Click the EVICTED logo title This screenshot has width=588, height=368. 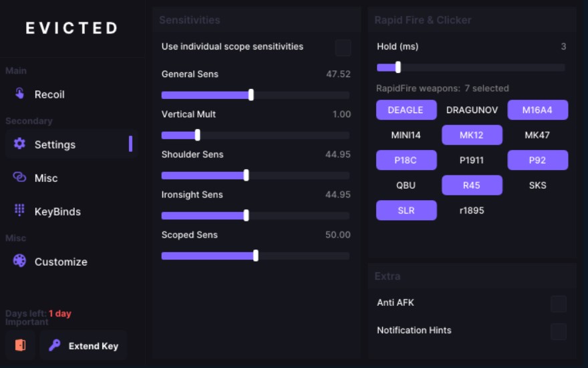pos(71,28)
